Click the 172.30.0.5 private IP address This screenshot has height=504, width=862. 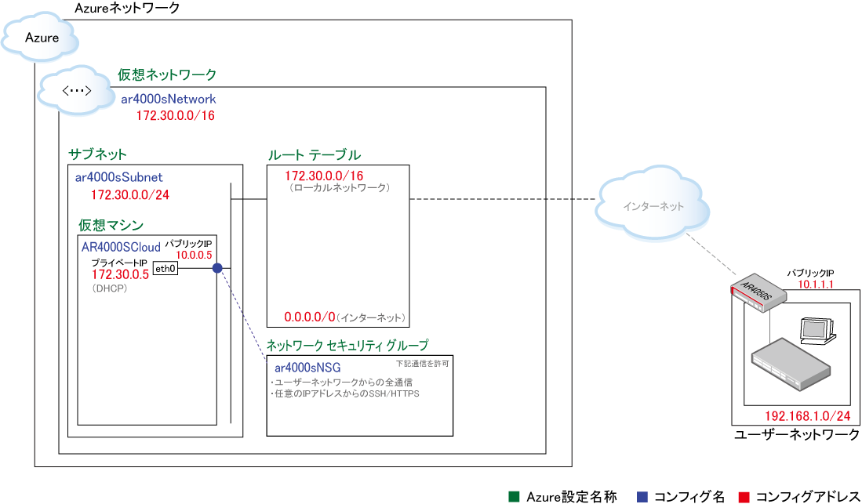[x=120, y=274]
